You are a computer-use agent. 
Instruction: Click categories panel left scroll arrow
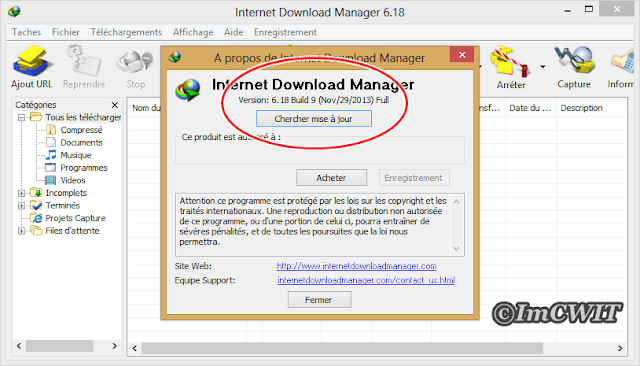19,346
